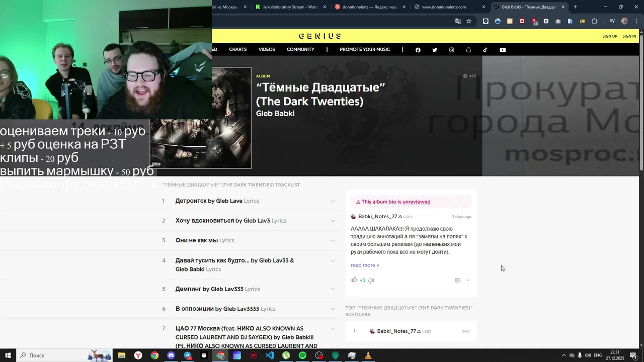Click the VK 'B' extension icon
Image resolution: width=644 pixels, height=362 pixels.
(x=546, y=21)
